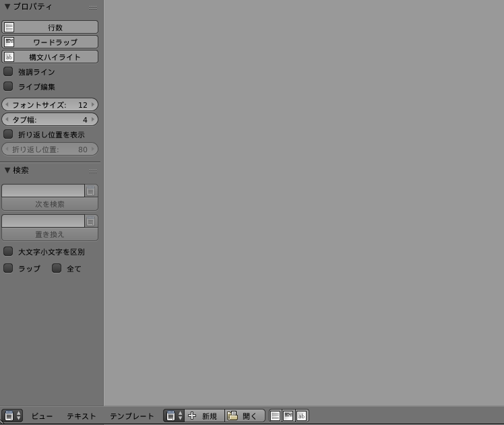Click the 置き換え button
The width and height of the screenshot is (504, 425).
click(x=50, y=234)
